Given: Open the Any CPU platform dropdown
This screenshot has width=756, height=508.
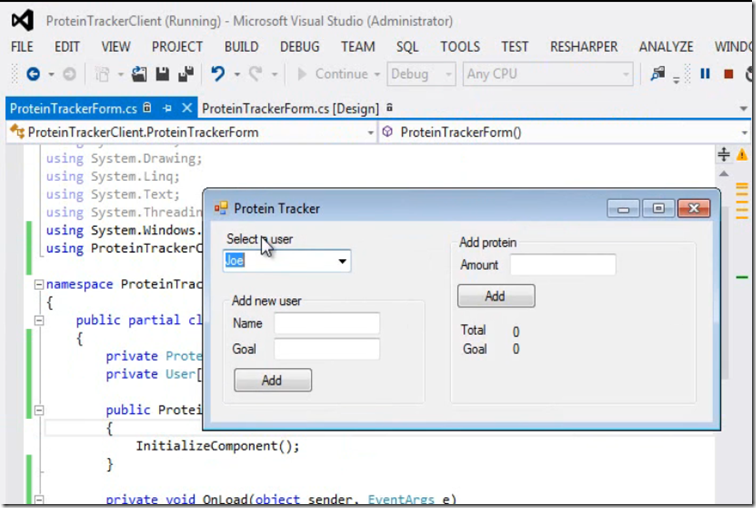Looking at the screenshot, I should pos(548,74).
